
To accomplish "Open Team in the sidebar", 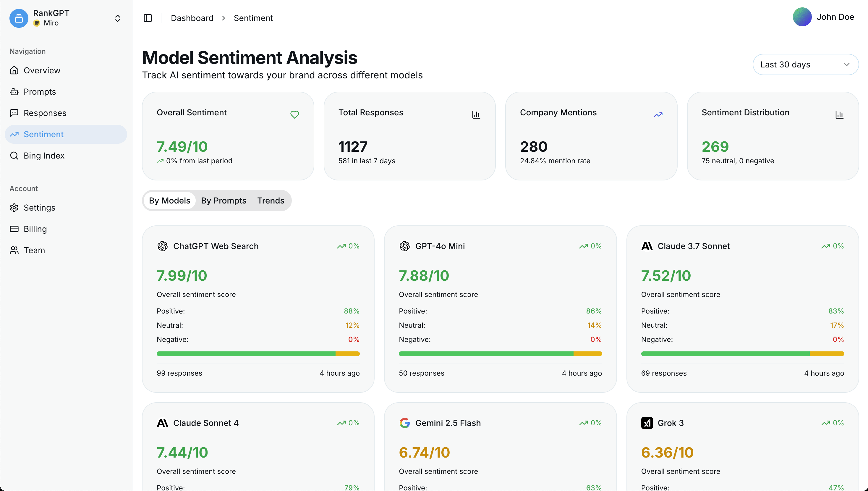I will [66, 250].
